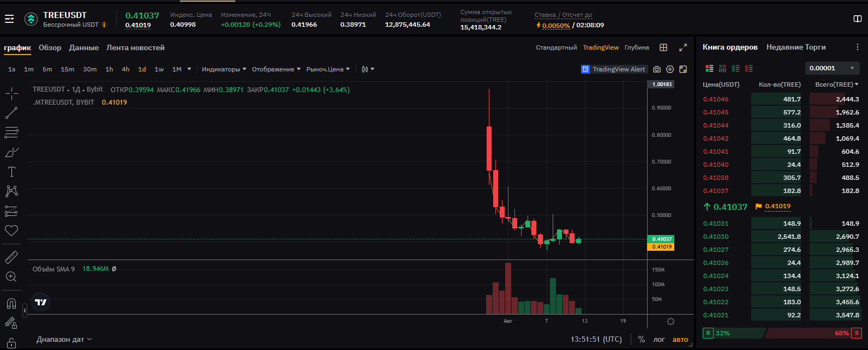Show side-by-side order book view

point(722,68)
